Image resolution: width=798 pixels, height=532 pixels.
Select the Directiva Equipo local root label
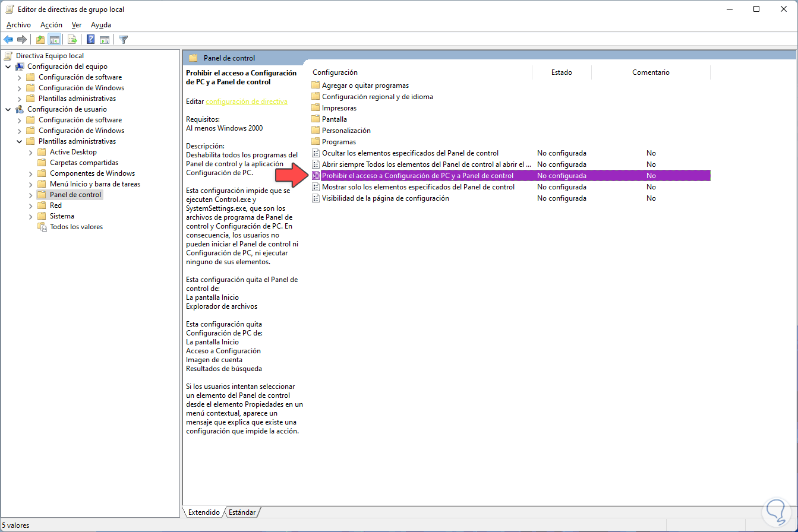click(x=50, y=56)
